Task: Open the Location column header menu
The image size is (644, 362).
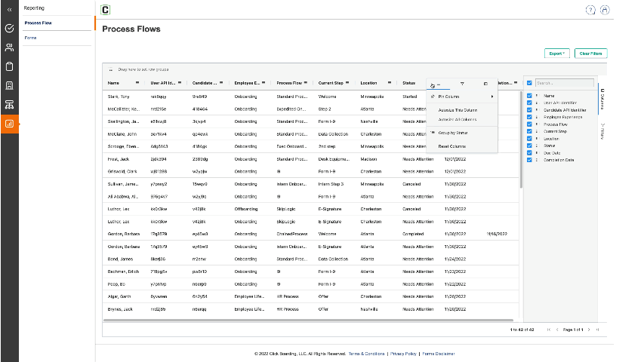Action: click(388, 82)
